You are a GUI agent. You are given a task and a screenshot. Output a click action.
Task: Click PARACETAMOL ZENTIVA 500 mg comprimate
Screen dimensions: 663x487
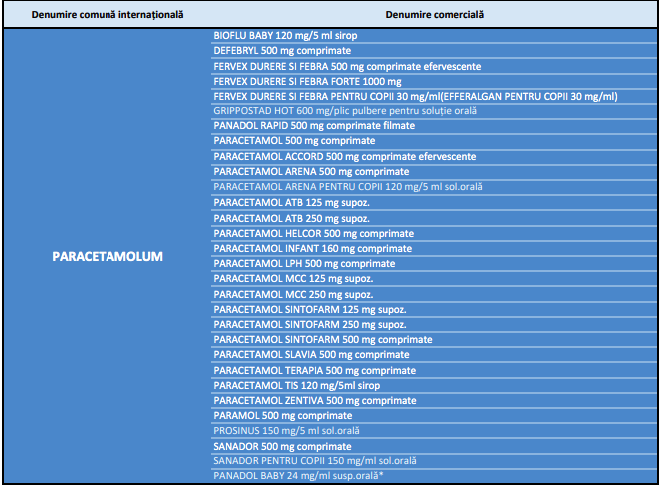[x=434, y=400]
